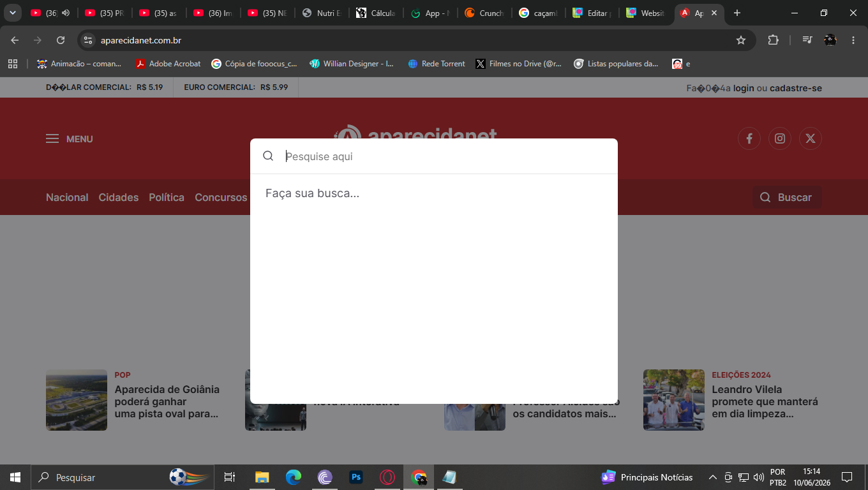Open the Adobe Acrobat bookmark
Screen dimensions: 868x490
pyautogui.click(x=168, y=64)
